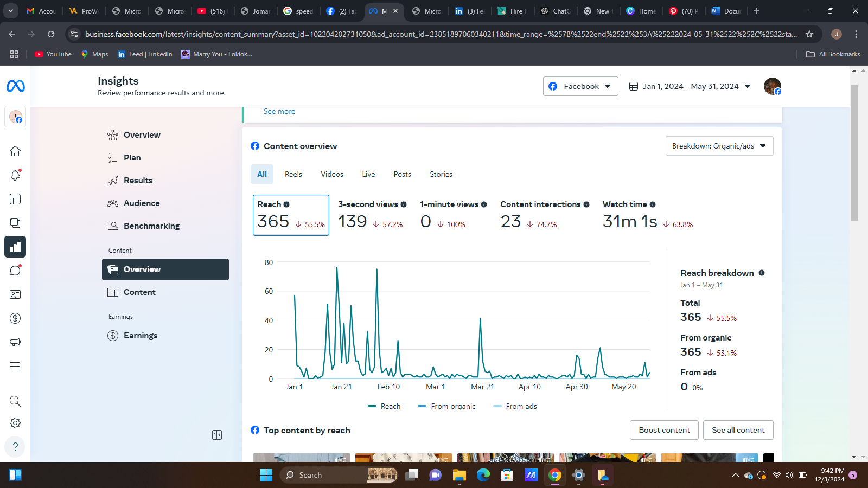The image size is (868, 488).
Task: Open the Facebook platform dropdown
Action: point(580,86)
